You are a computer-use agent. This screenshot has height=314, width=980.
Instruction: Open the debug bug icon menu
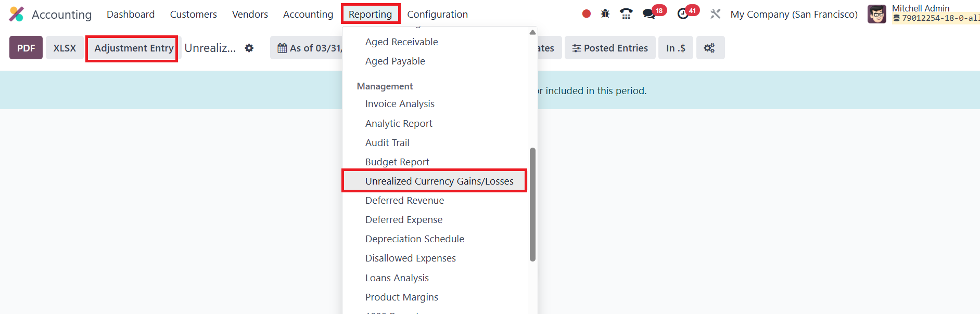[x=605, y=14]
